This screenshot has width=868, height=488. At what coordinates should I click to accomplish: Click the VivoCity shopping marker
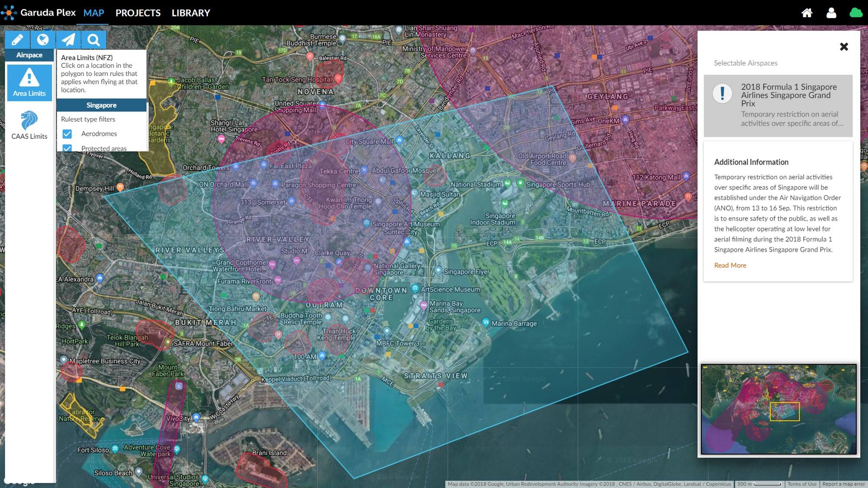click(x=196, y=417)
